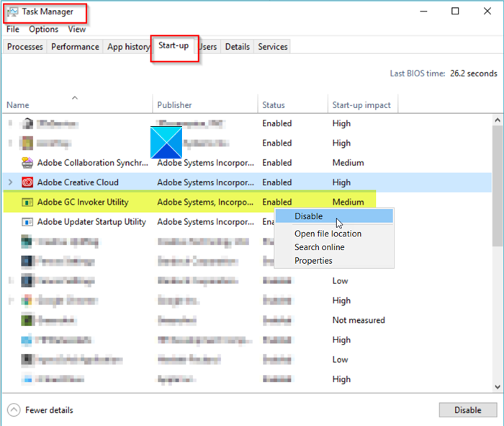Click the Disable button at bottom right
Image resolution: width=504 pixels, height=426 pixels.
click(x=468, y=410)
